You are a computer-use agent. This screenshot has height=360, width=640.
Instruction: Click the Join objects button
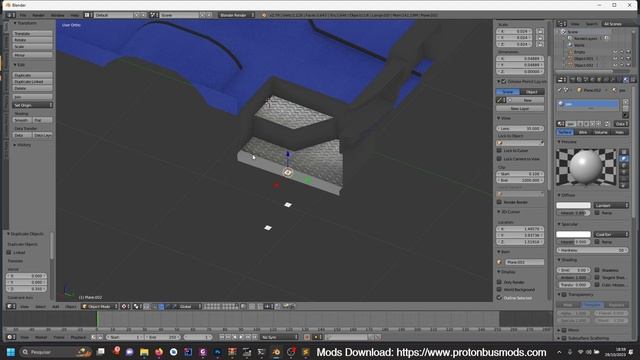point(32,97)
